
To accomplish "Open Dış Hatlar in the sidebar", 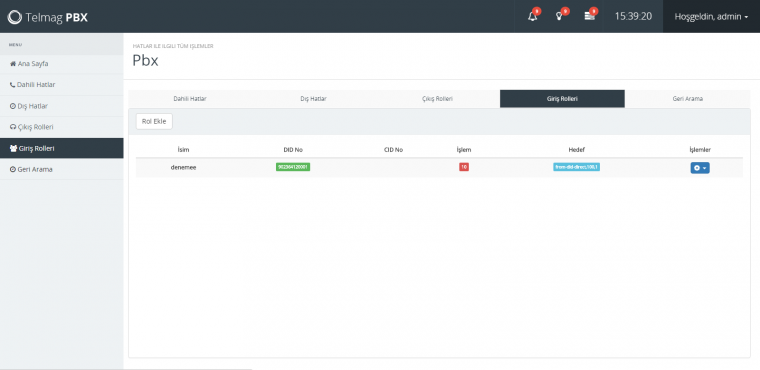I will click(62, 106).
